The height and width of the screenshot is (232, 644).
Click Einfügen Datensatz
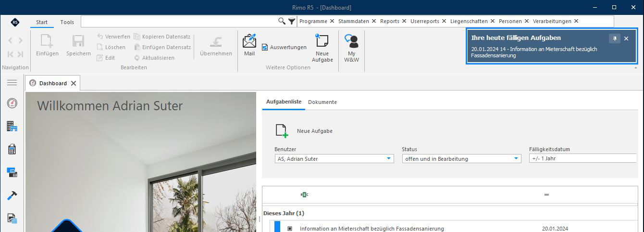(x=162, y=47)
